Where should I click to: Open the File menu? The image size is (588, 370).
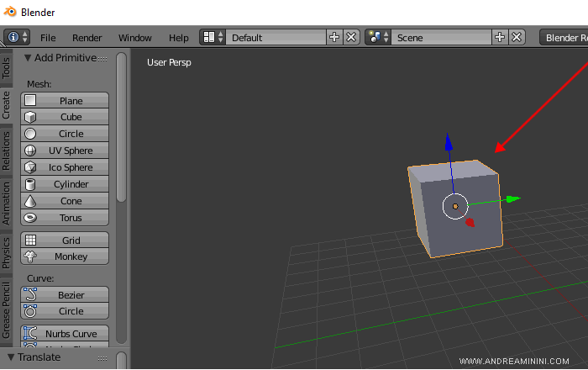[48, 38]
